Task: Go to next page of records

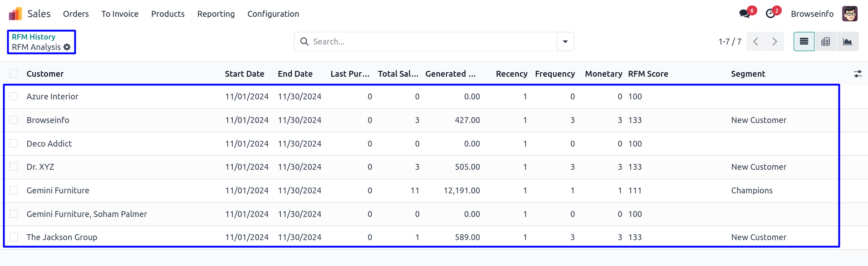Action: (775, 42)
